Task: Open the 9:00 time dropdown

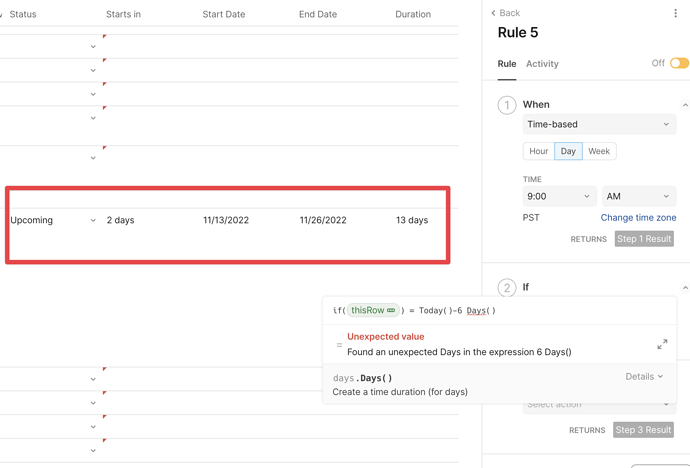Action: pos(559,197)
